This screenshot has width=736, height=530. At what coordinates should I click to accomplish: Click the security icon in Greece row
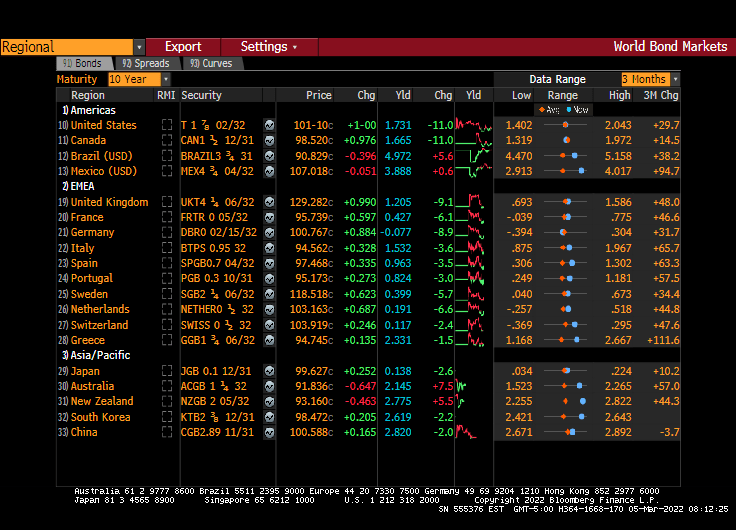(269, 340)
